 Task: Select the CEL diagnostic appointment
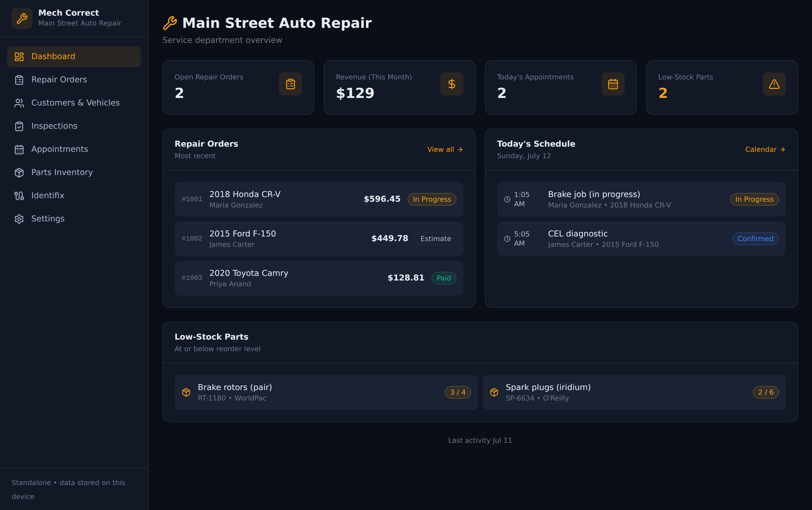pos(641,239)
